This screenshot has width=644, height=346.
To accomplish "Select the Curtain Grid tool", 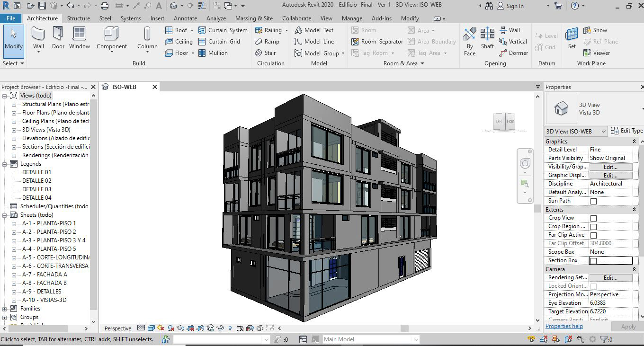I will pyautogui.click(x=219, y=42).
